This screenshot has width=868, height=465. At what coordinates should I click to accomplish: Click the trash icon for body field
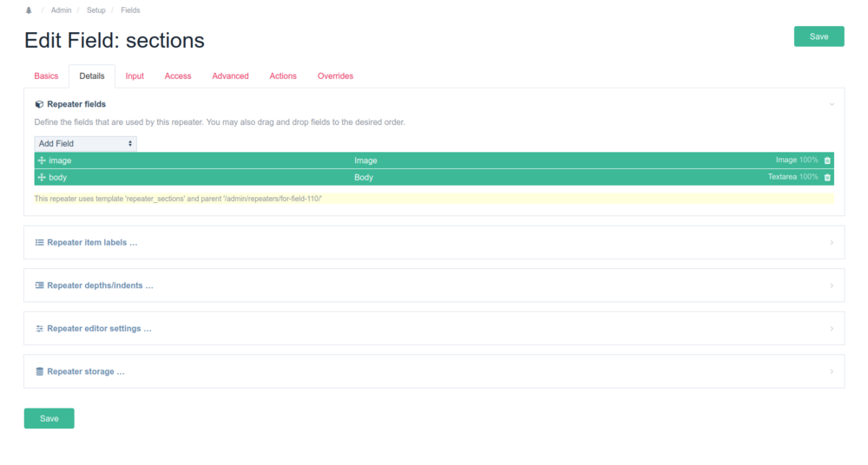click(x=827, y=177)
